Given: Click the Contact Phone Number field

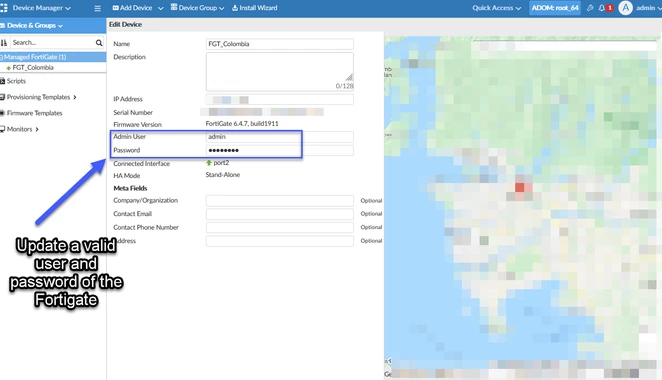Looking at the screenshot, I should pyautogui.click(x=279, y=228).
